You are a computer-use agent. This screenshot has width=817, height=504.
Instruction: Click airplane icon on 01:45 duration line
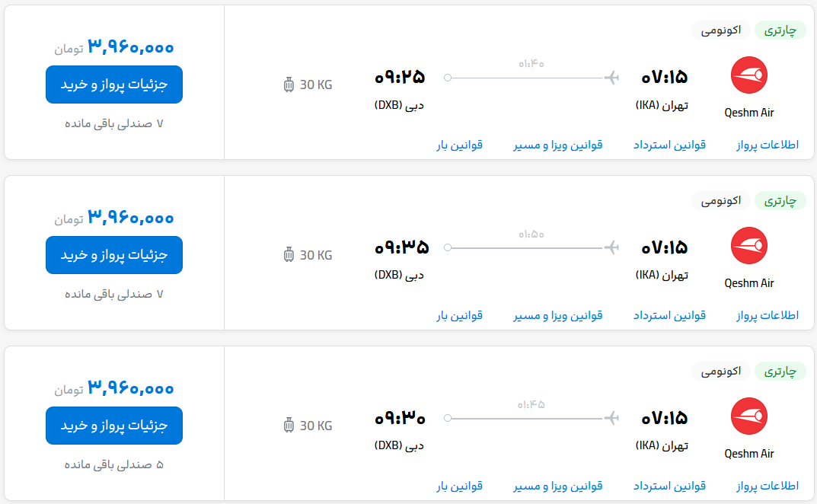[x=611, y=418]
